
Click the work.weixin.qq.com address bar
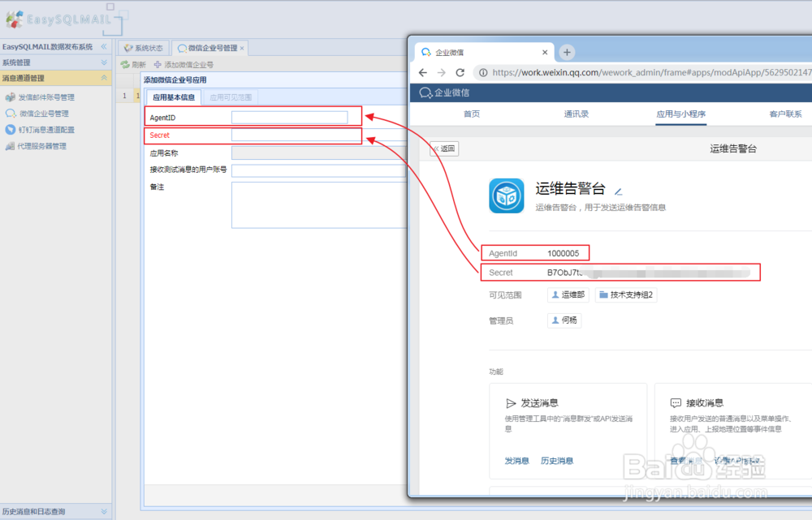[x=651, y=72]
